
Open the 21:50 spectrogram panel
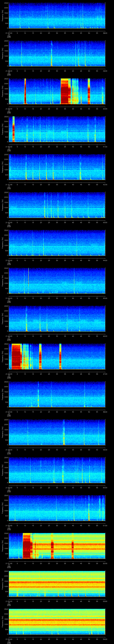[x=57, y=508]
